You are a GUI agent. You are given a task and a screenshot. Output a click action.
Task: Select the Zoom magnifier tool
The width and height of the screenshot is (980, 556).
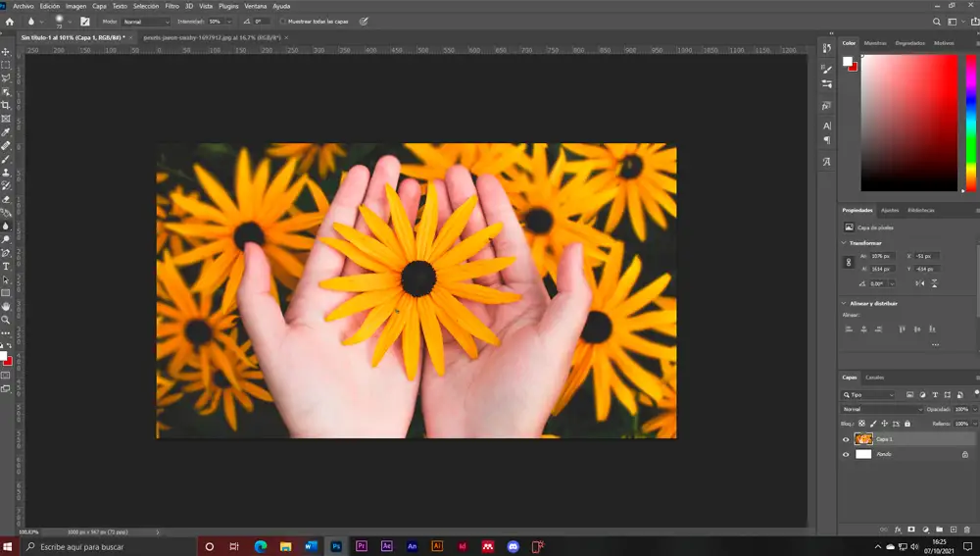(x=6, y=320)
